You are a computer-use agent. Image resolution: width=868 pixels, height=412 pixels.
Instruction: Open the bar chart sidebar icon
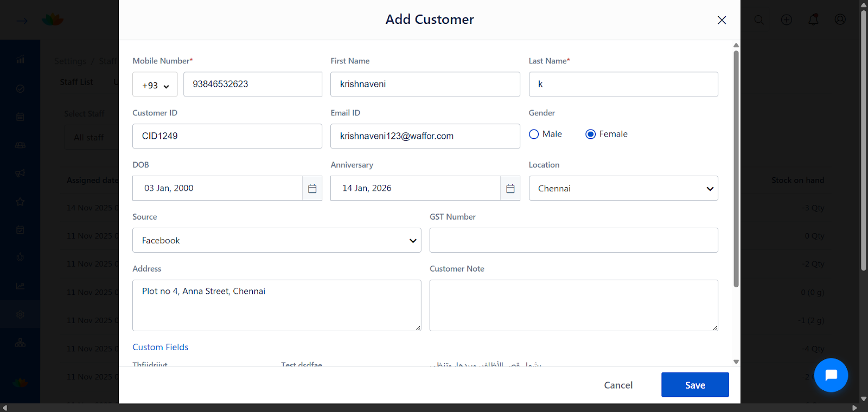tap(20, 60)
